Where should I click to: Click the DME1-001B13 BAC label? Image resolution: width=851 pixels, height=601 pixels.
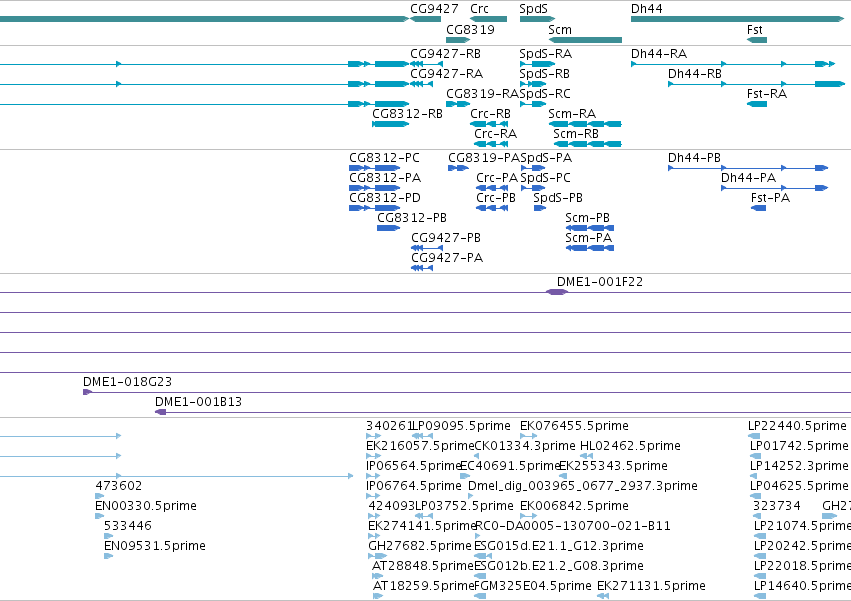198,402
